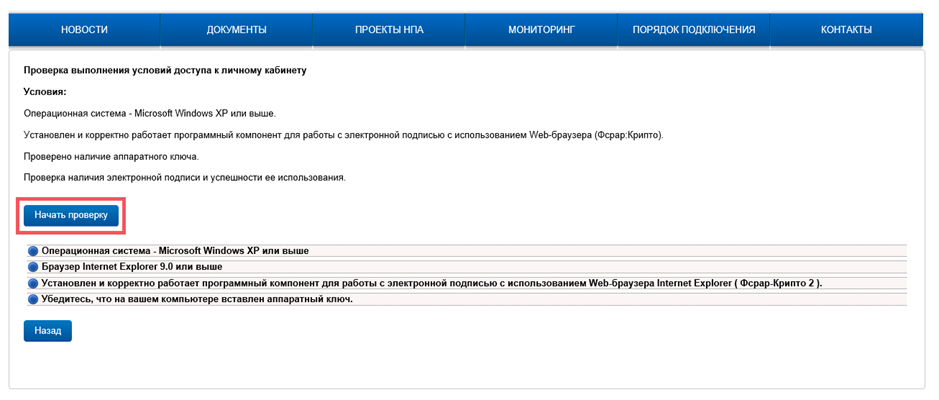This screenshot has height=400, width=939.
Task: Select ПОРЯДОК ПОДКЛЮЧЕНИЯ in navigation bar
Action: [693, 30]
